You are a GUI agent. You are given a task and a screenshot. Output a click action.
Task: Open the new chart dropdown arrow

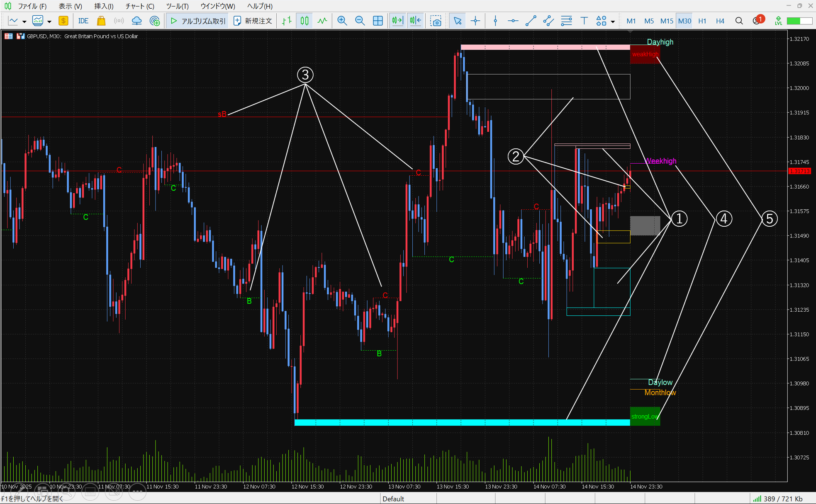pos(24,22)
